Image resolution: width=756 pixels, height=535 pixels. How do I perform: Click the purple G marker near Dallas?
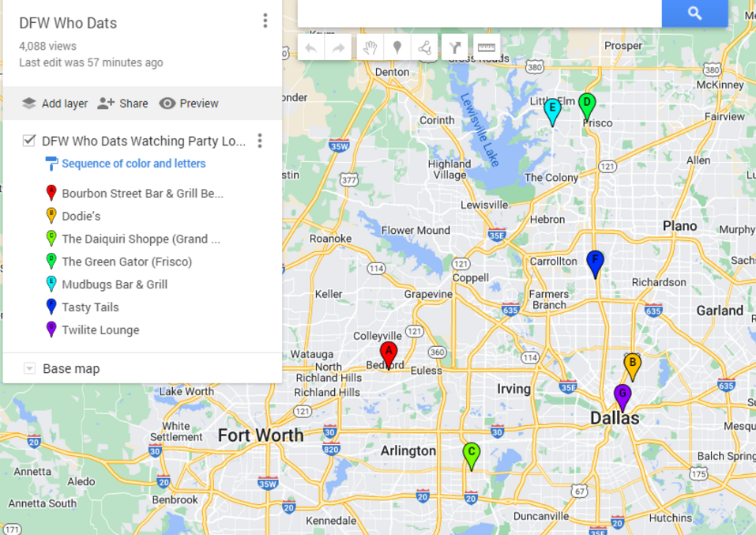[622, 397]
